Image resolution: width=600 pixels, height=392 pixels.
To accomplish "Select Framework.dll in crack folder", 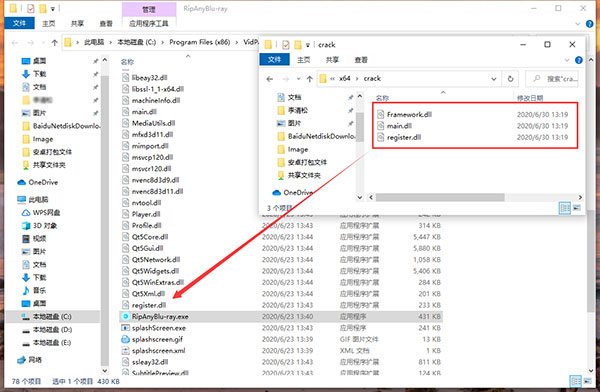I will 409,114.
